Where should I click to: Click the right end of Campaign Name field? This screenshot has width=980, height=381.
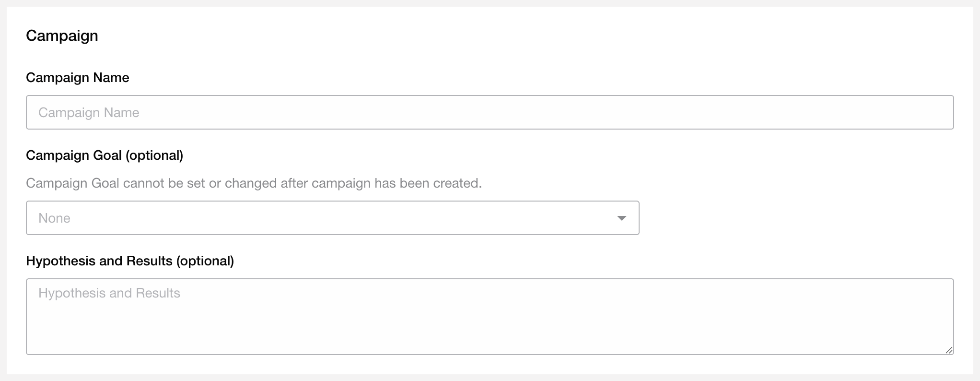click(930, 112)
